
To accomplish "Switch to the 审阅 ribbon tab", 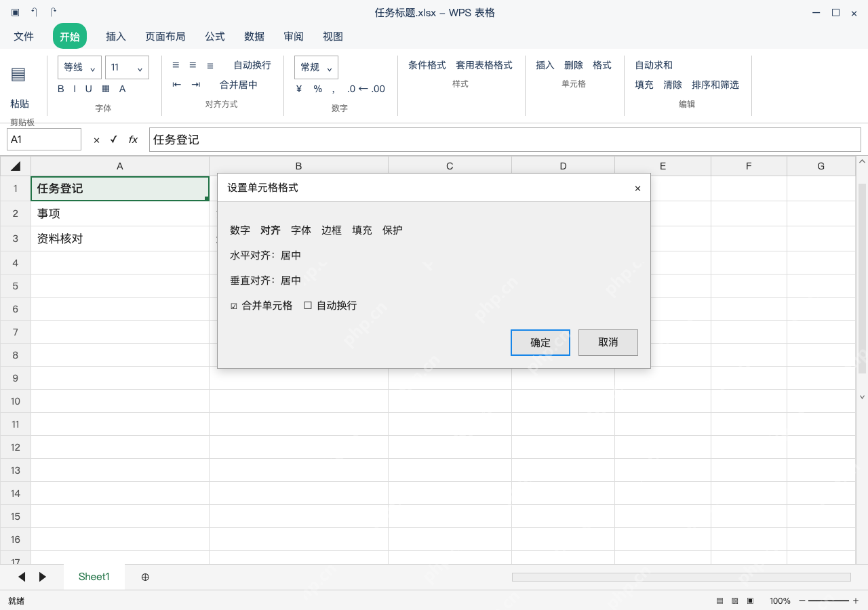I will [294, 37].
